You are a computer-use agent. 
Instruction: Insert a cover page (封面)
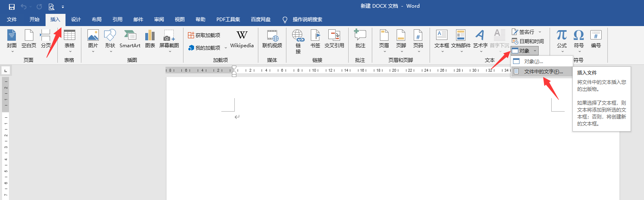click(x=12, y=39)
